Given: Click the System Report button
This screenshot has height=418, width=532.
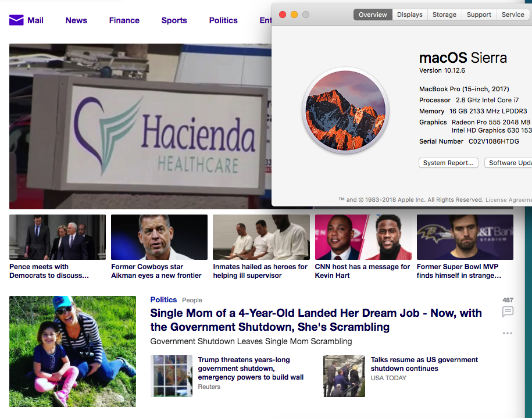Looking at the screenshot, I should 448,163.
